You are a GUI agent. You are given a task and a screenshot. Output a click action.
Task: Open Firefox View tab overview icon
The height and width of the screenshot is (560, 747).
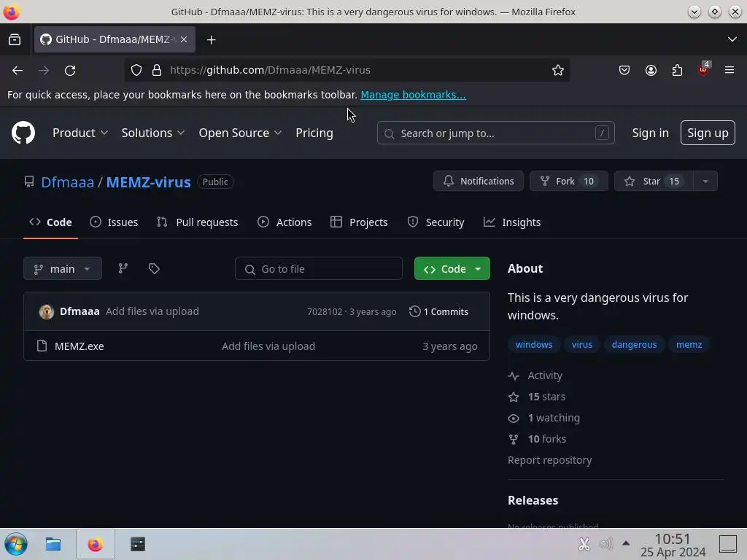click(15, 39)
